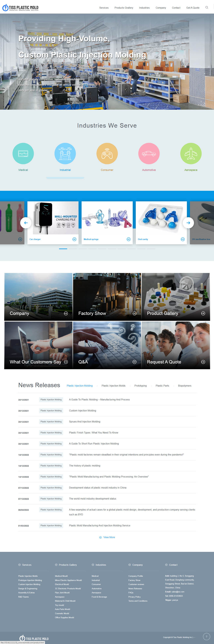Open the Factory Show image tile

pos(107,297)
